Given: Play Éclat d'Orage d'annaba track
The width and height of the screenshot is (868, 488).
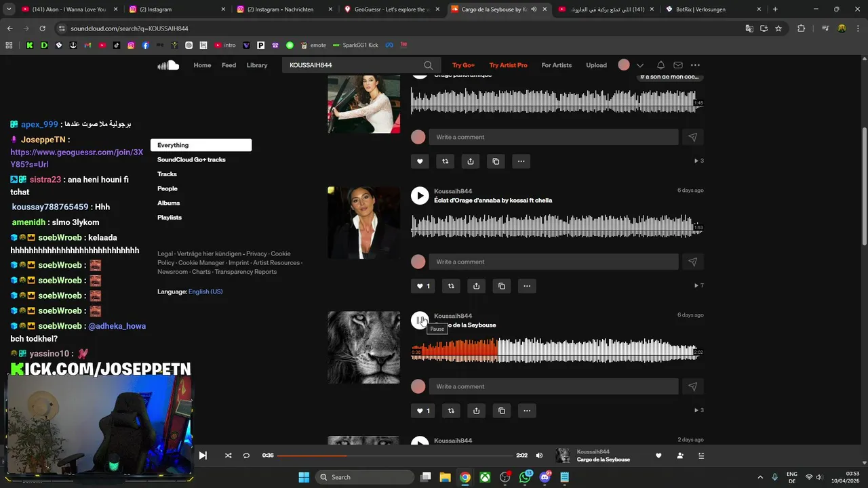Looking at the screenshot, I should (420, 196).
